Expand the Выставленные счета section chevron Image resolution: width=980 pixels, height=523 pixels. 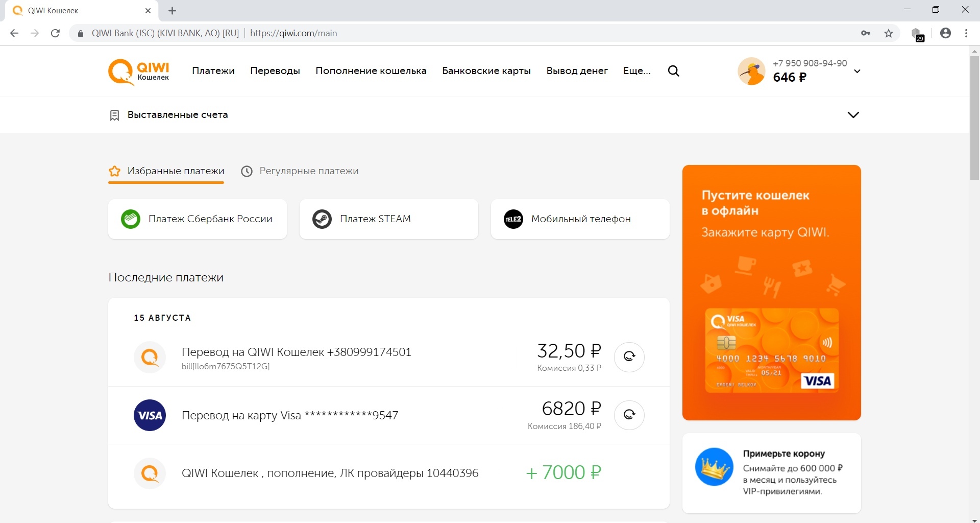tap(853, 114)
